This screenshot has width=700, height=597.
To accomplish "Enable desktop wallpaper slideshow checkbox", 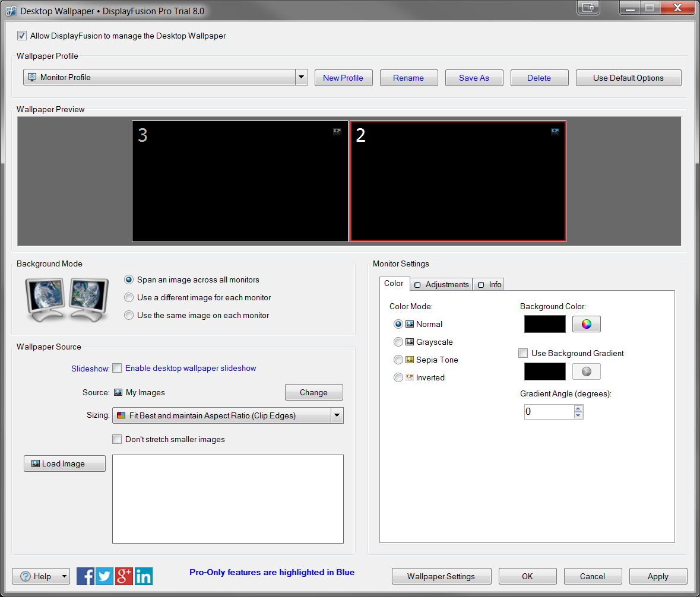I will point(117,368).
